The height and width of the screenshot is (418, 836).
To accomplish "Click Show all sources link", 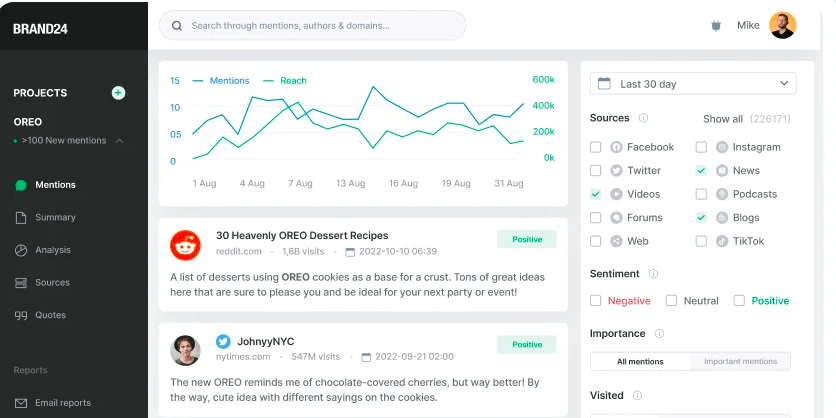I will click(722, 119).
